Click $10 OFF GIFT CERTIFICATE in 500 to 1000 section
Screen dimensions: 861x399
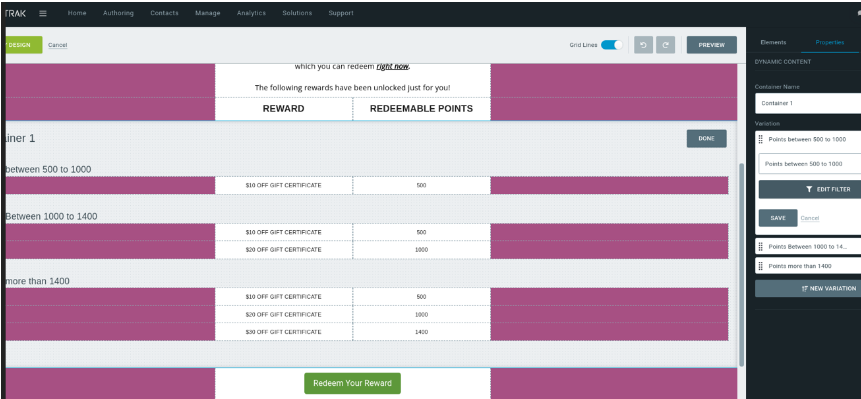[x=283, y=186]
